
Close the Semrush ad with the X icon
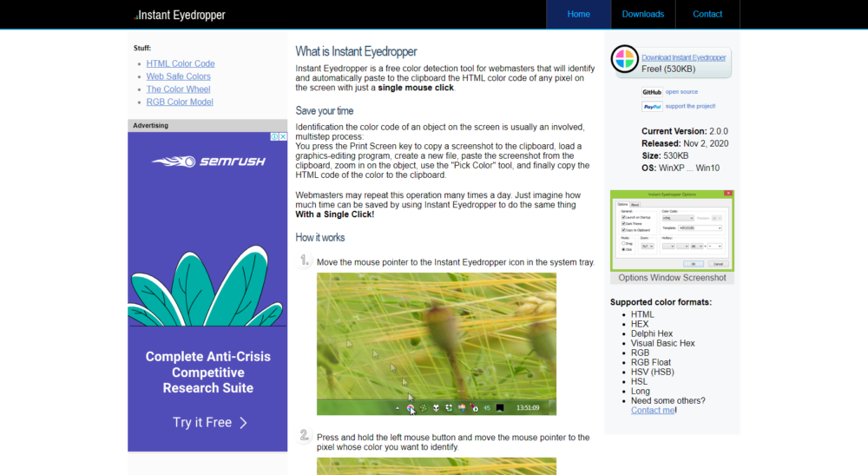click(283, 136)
